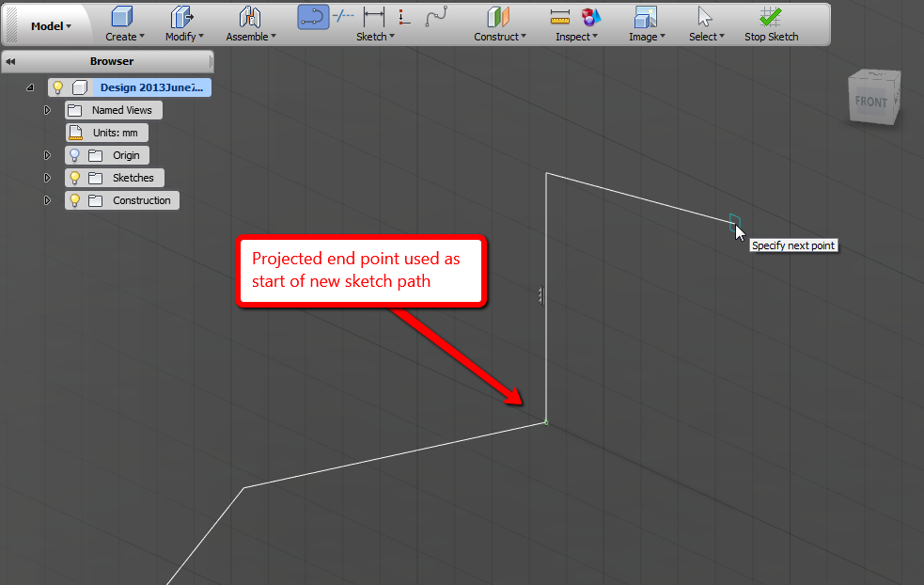Click the Design component cube icon
The height and width of the screenshot is (585, 924).
click(80, 87)
